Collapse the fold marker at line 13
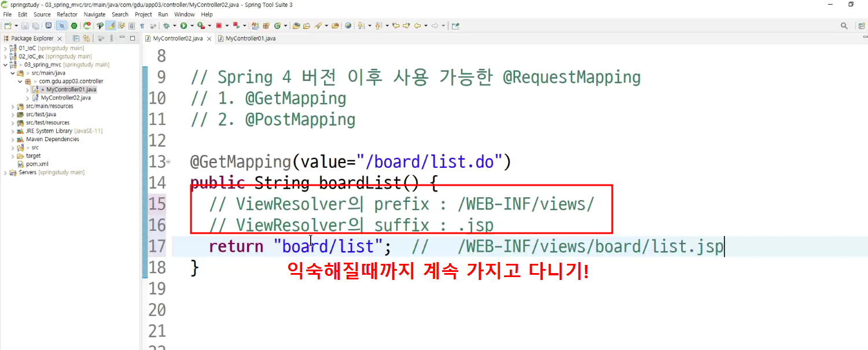The width and height of the screenshot is (868, 350). point(168,162)
